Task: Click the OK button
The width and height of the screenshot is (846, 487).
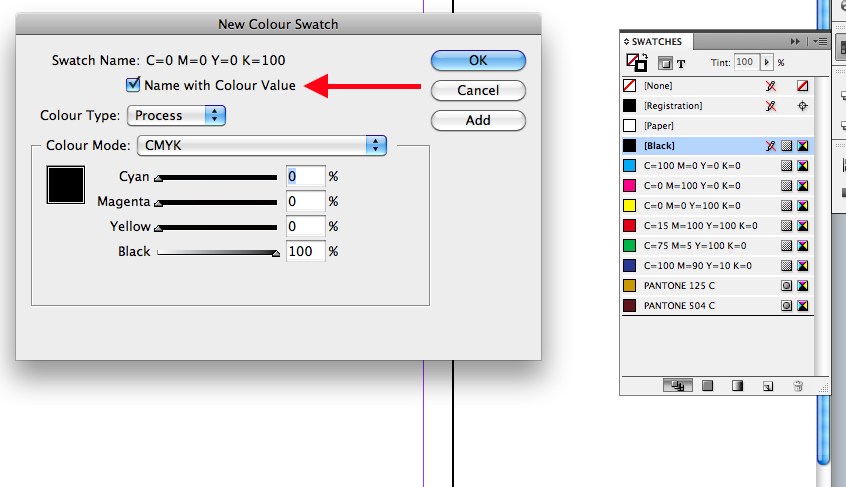Action: coord(478,60)
